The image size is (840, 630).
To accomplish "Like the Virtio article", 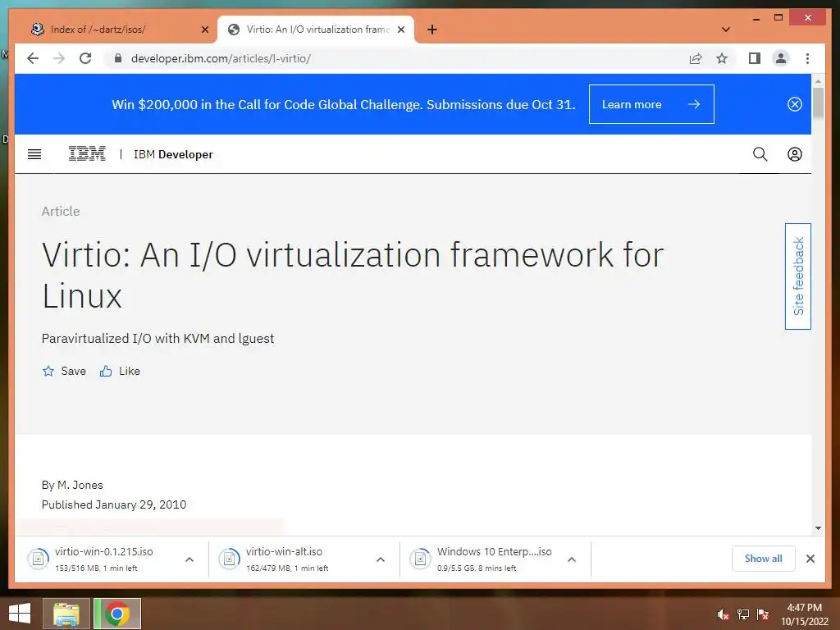I will click(120, 371).
